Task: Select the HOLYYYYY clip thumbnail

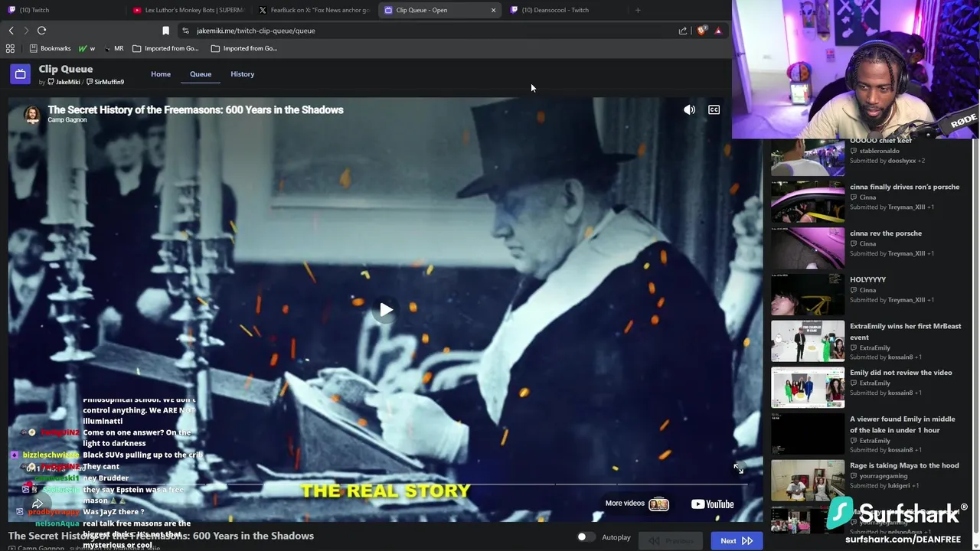Action: tap(807, 294)
